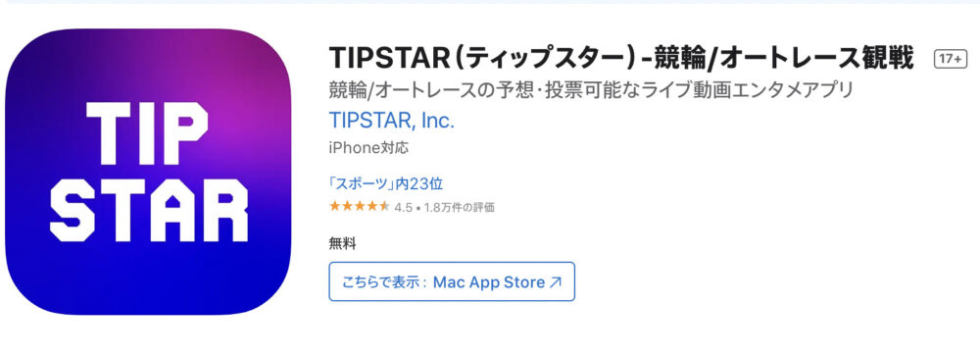
Task: Click the iPhone対応 compatibility label
Action: coord(368,149)
